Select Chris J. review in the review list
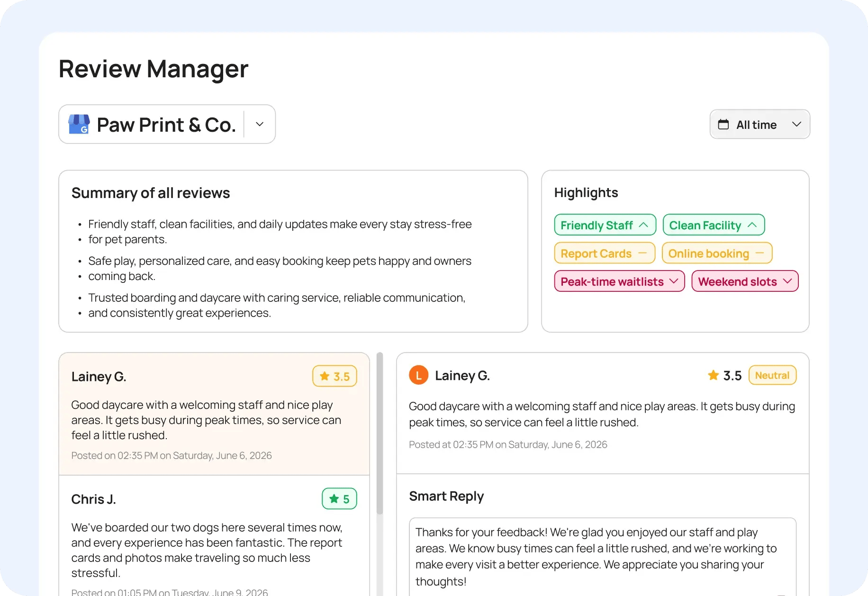The image size is (868, 596). click(x=214, y=535)
